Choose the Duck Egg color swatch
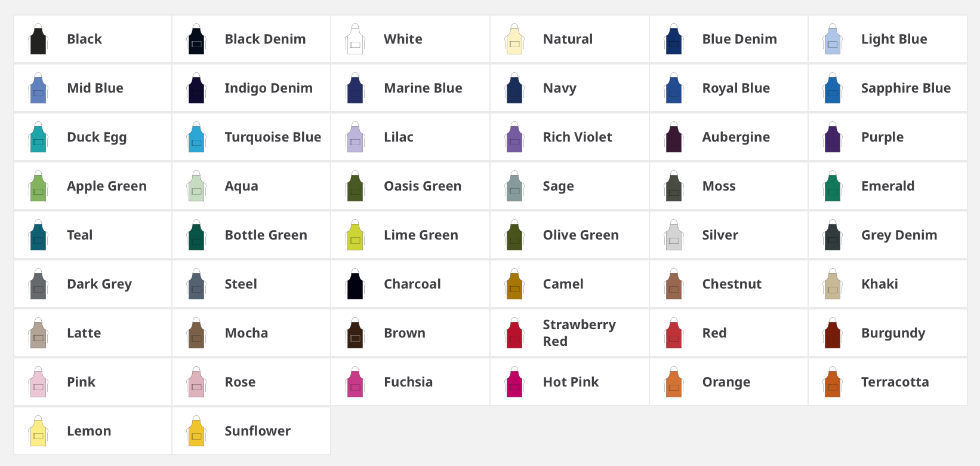This screenshot has height=466, width=980. point(38,137)
